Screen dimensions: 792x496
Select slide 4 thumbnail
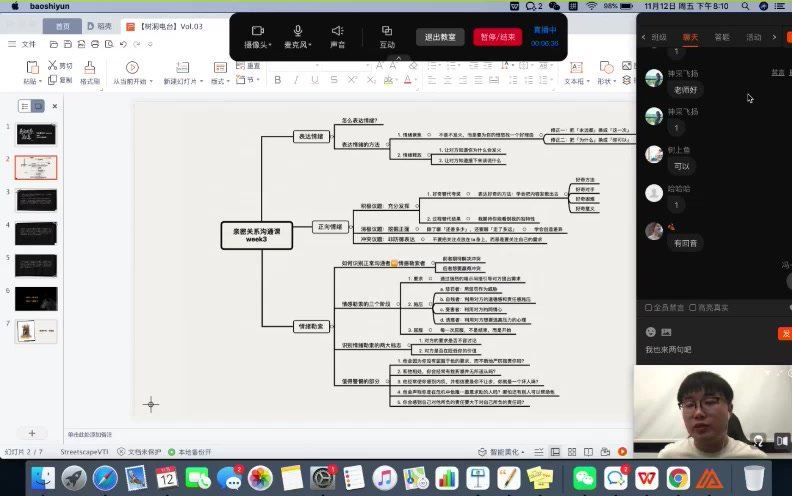point(36,233)
